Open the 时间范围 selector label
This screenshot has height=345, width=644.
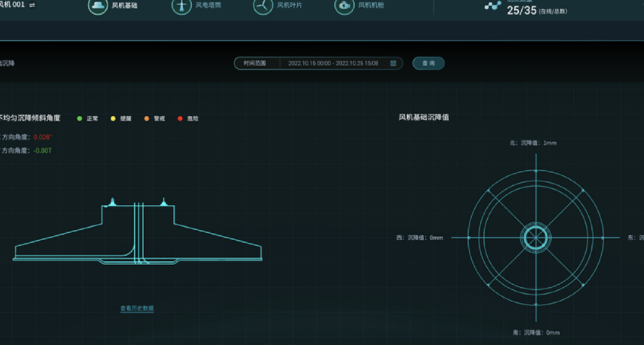coord(254,63)
